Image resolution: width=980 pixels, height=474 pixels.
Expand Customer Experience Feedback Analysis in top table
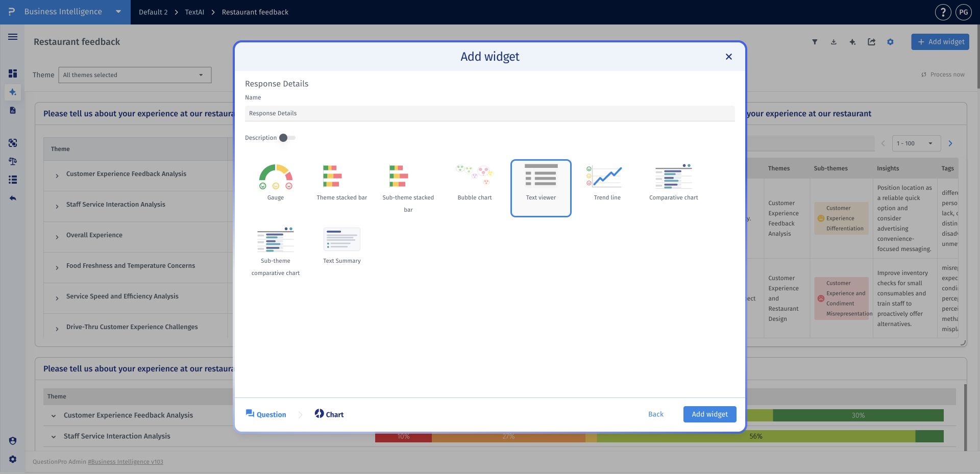click(57, 176)
